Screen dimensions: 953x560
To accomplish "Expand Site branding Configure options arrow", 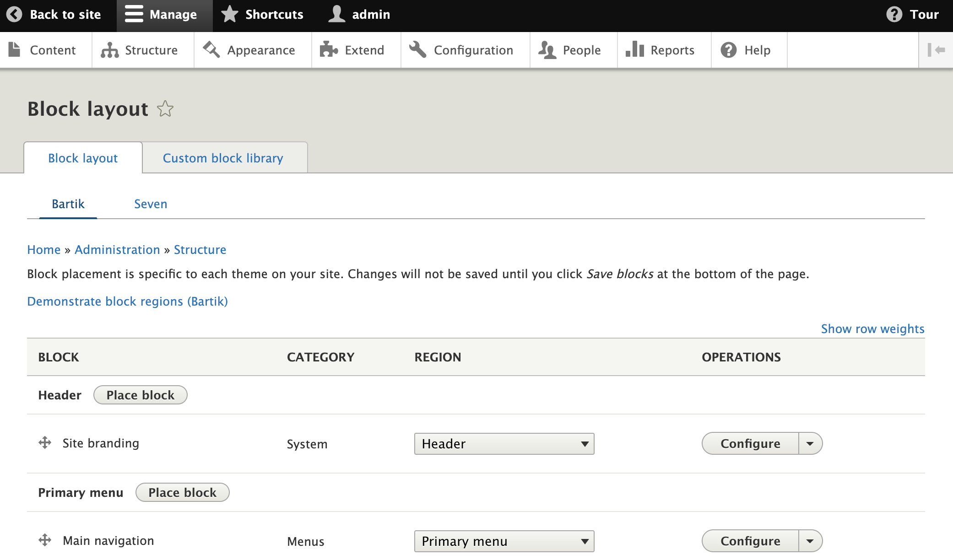I will pyautogui.click(x=810, y=444).
